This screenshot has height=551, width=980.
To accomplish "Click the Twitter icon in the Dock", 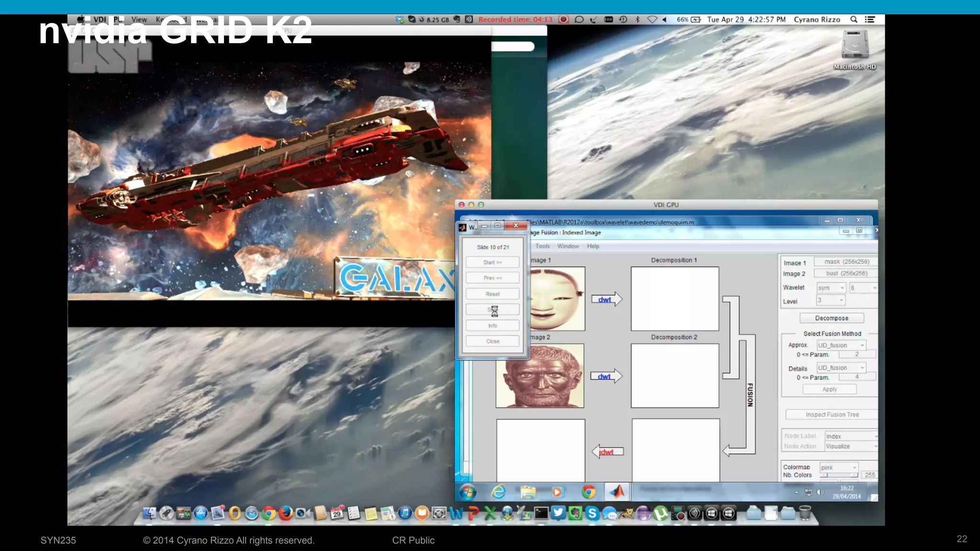I will click(558, 513).
